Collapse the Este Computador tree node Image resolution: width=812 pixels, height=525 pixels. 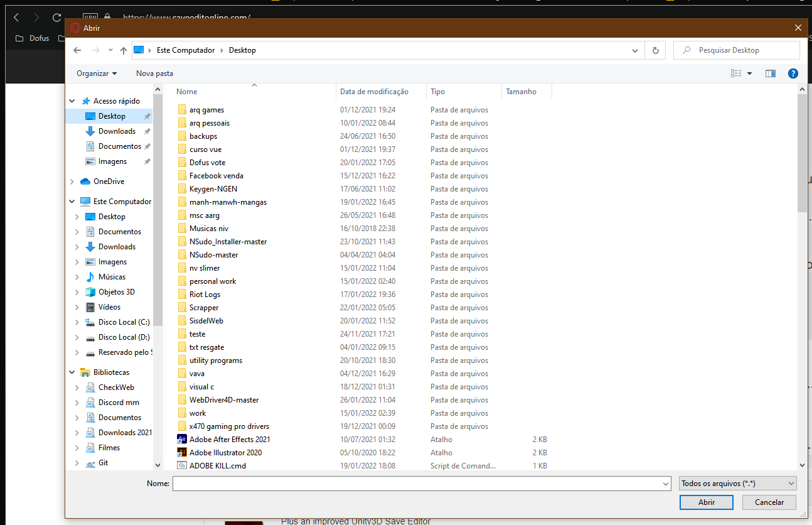72,202
